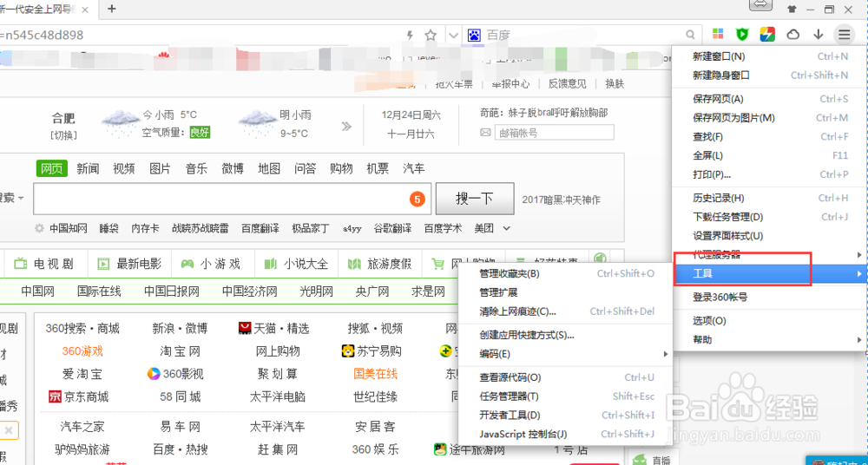Click the 京东商城 red icon
This screenshot has height=465, width=868.
[54, 397]
